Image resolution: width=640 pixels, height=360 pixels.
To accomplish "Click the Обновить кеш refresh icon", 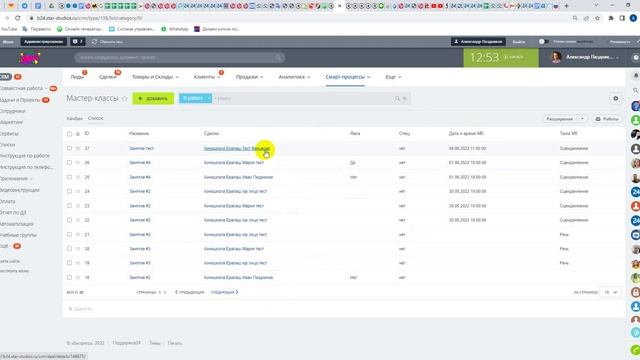I will pyautogui.click(x=94, y=42).
